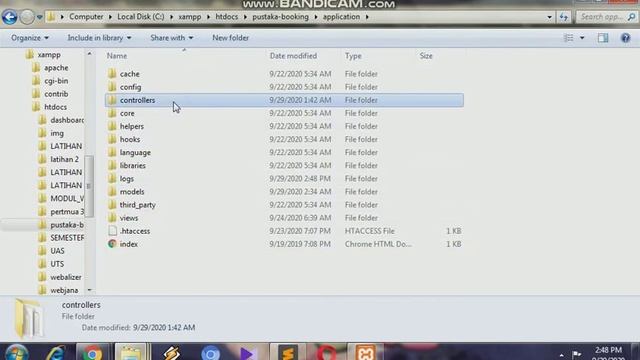Go back with the Back arrow button
The image size is (640, 360).
(x=9, y=17)
